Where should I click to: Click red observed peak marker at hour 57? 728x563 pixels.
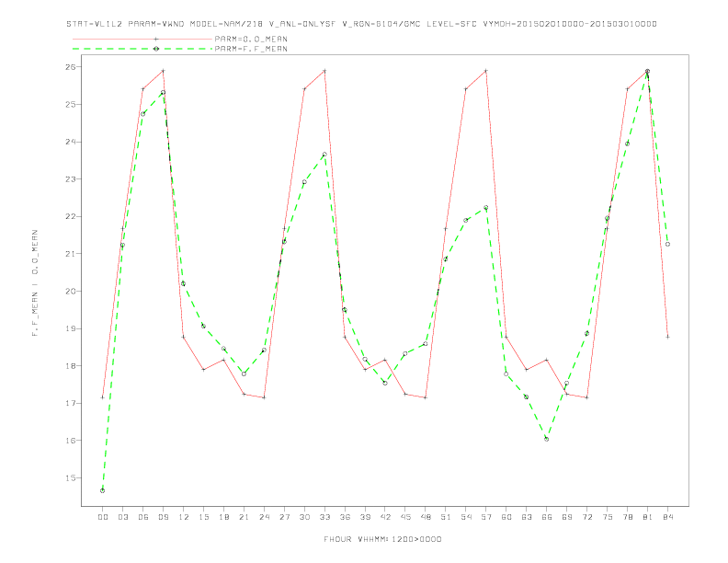486,71
